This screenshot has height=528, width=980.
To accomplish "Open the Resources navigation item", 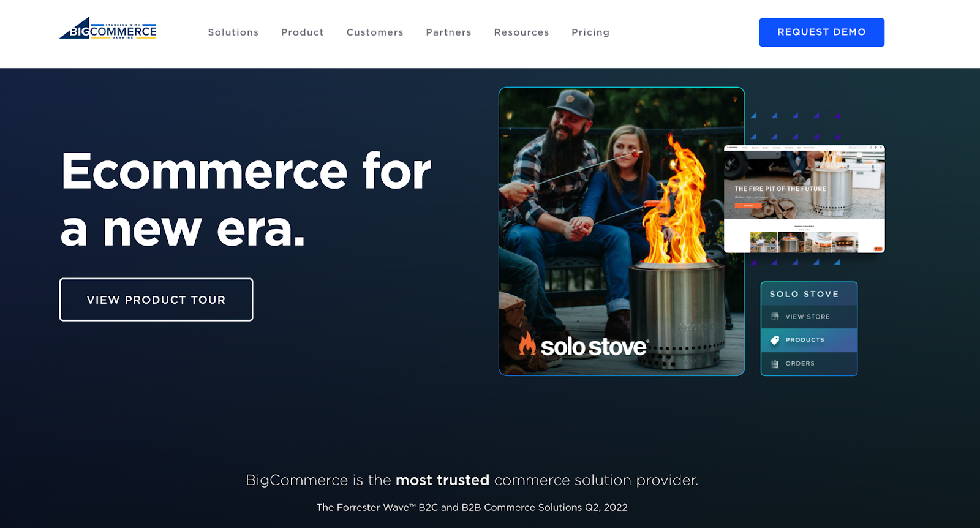I will click(x=522, y=32).
